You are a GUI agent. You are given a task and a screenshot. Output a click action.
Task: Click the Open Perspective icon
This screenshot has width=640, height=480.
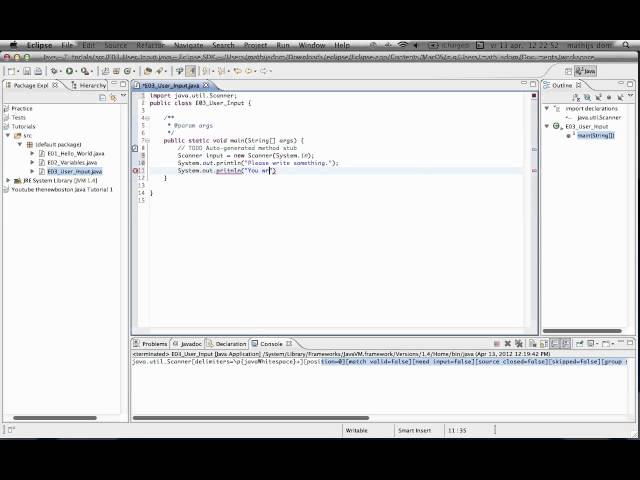pos(568,71)
